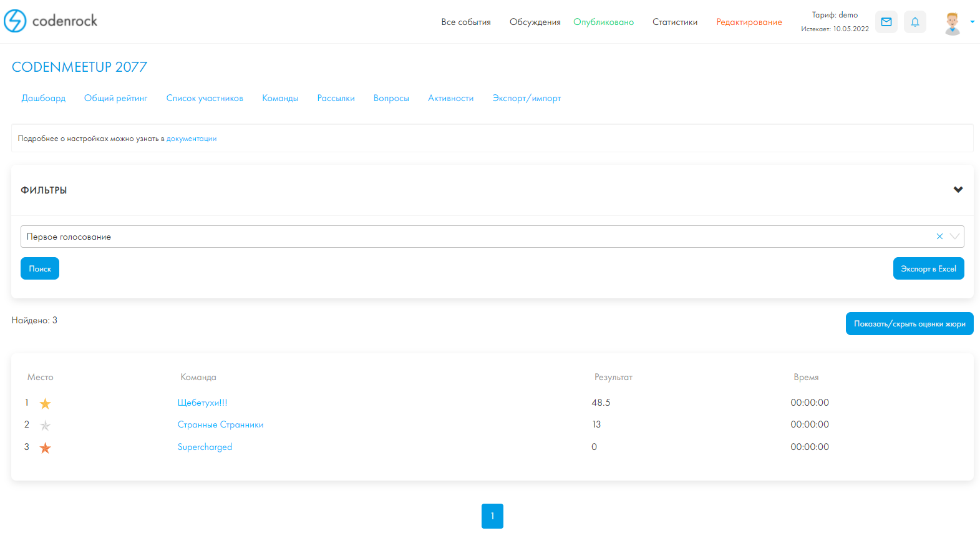Click the silver star for second place

point(45,426)
